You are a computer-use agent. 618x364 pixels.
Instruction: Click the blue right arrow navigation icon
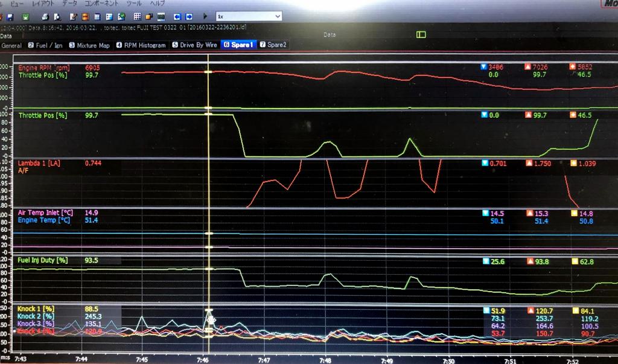(189, 16)
